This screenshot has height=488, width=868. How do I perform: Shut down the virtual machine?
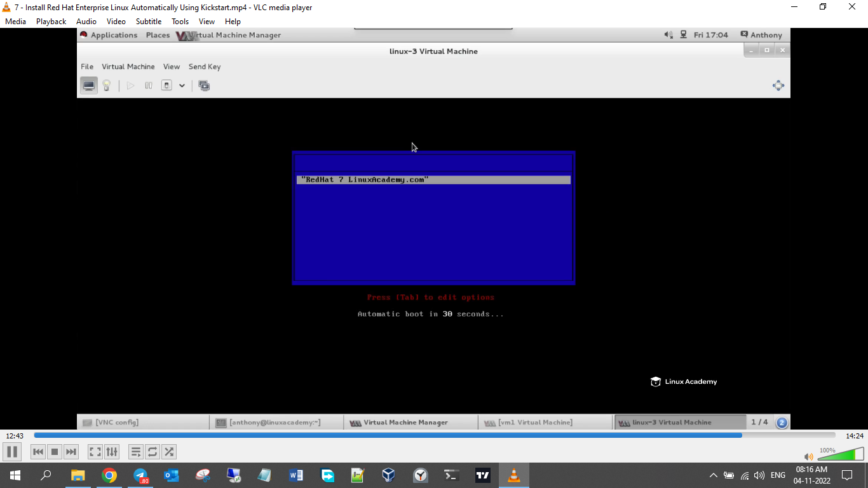[x=166, y=85]
